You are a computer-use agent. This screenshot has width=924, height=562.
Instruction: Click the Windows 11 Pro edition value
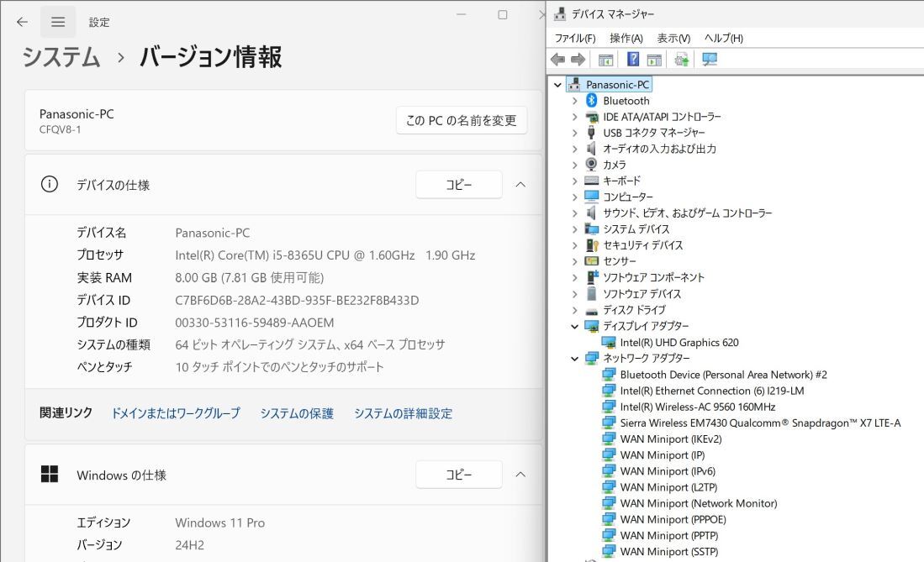pos(219,523)
